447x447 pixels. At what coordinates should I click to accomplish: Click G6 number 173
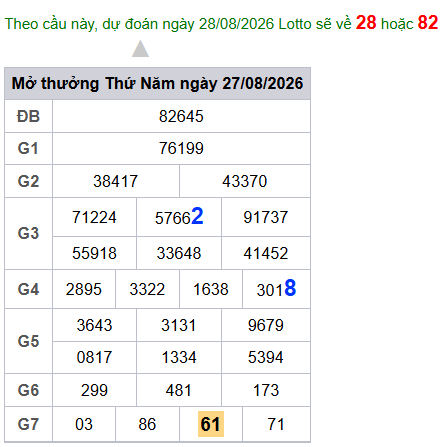266,390
